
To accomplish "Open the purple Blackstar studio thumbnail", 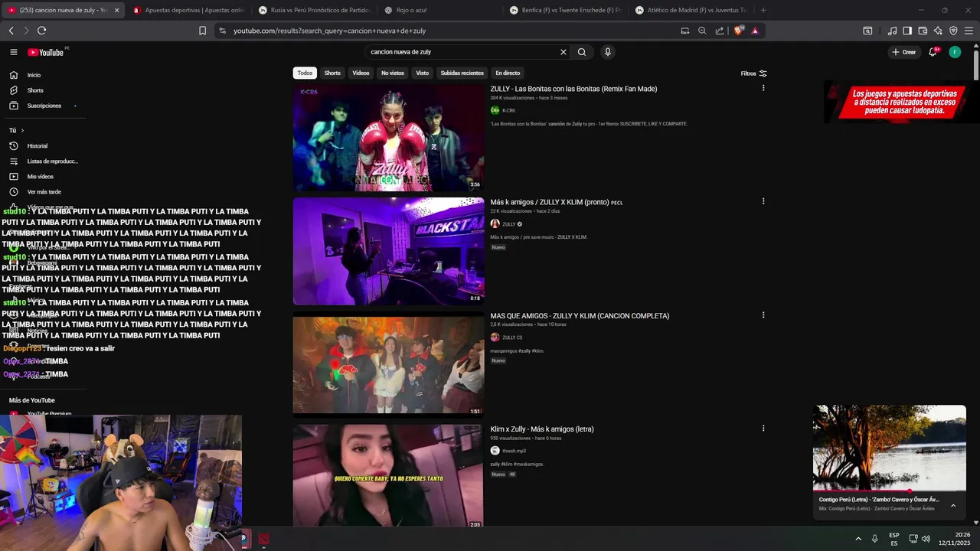I will click(388, 251).
